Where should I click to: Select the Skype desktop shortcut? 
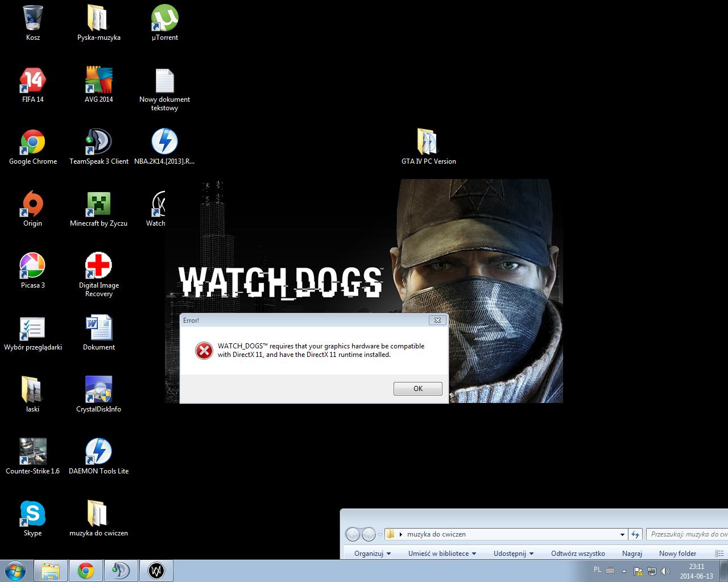33,518
